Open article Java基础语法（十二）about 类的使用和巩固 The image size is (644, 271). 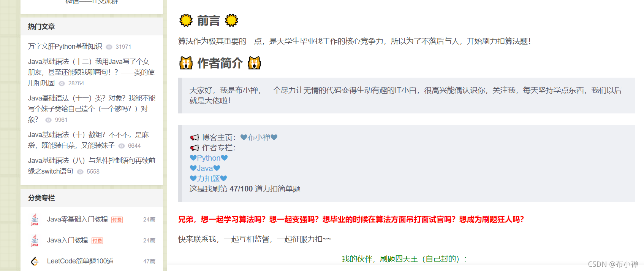pyautogui.click(x=91, y=72)
